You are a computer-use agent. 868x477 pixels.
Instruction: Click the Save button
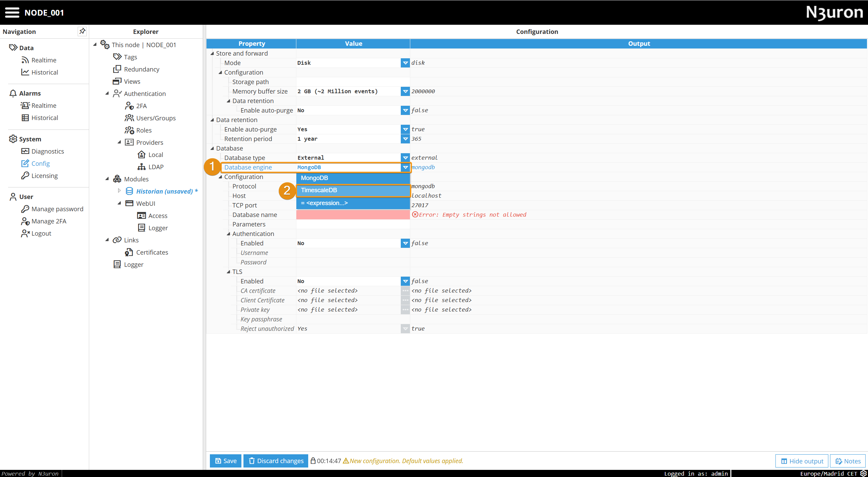coord(225,461)
